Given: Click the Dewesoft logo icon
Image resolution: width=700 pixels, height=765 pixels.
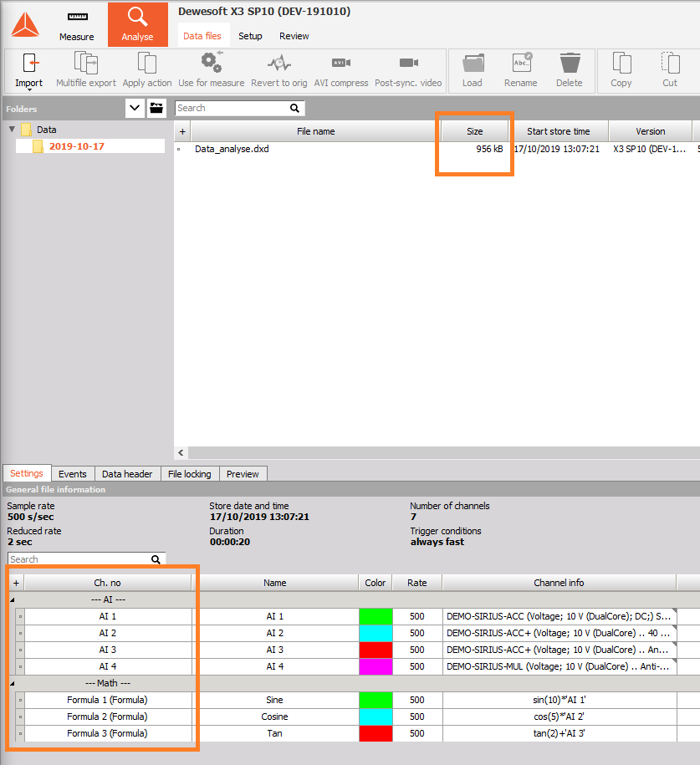Looking at the screenshot, I should coord(25,24).
